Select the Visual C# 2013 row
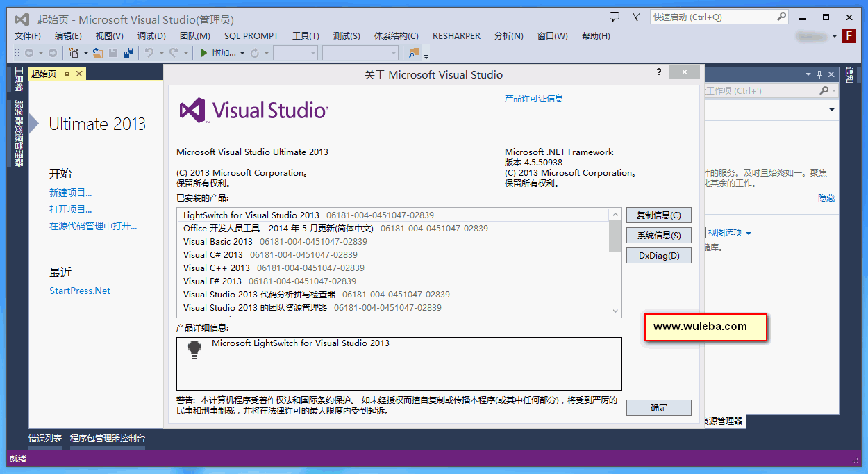Screen dimensions: 868x474 [x=394, y=255]
